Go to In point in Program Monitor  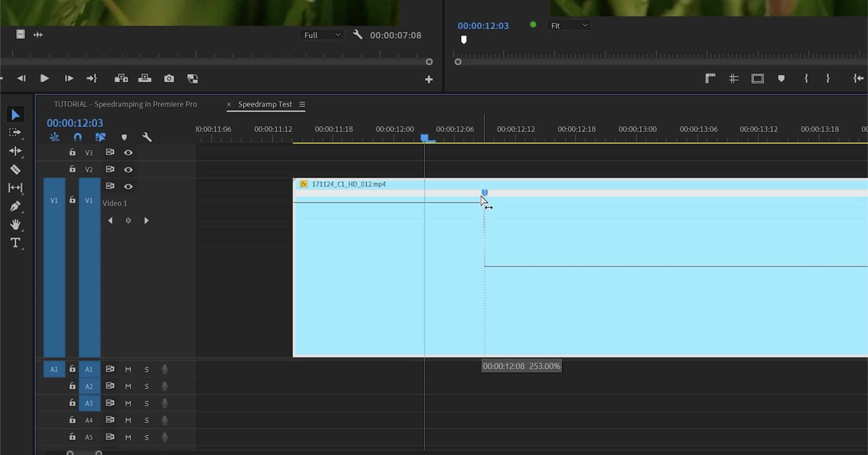(858, 79)
